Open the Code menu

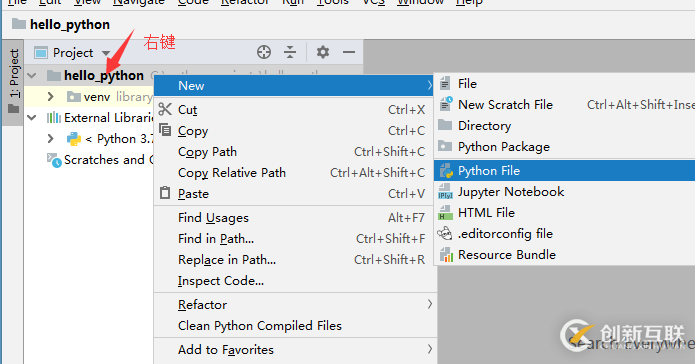[x=192, y=2]
